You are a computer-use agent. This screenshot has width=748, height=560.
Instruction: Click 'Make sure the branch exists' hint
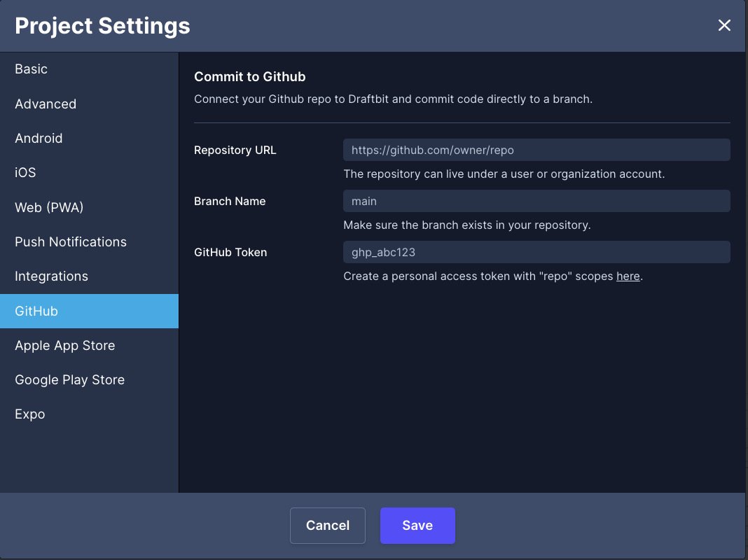pos(467,225)
